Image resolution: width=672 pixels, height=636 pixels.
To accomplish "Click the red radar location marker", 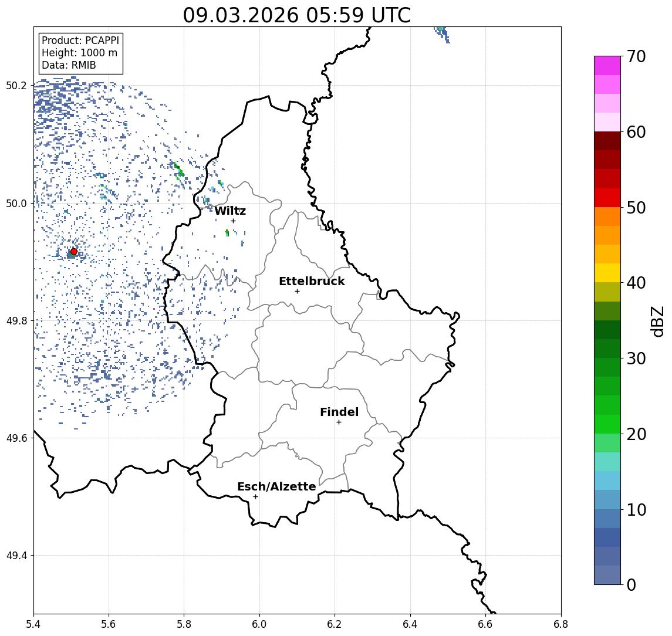I will coord(74,252).
